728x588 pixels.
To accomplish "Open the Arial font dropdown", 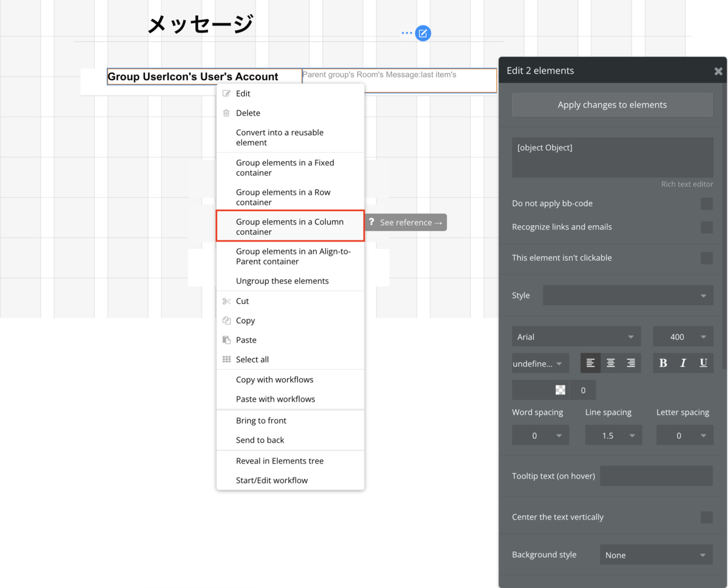I will pos(576,337).
